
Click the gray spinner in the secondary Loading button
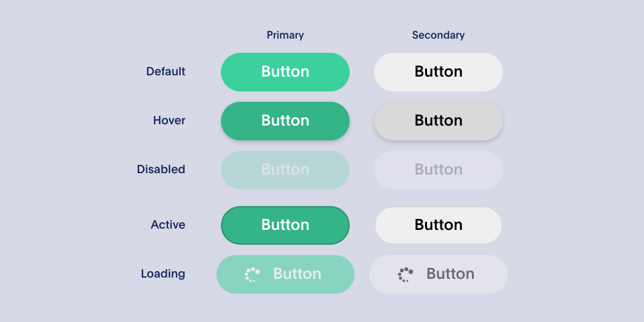pyautogui.click(x=405, y=274)
